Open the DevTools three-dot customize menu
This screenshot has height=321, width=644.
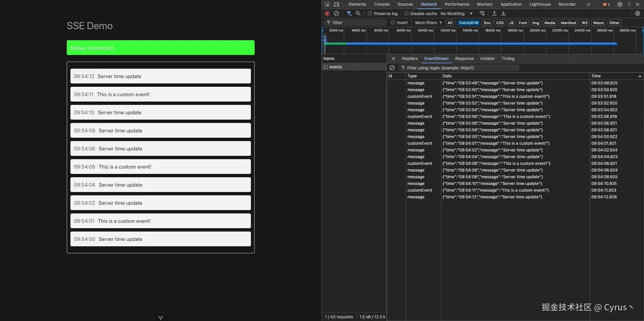click(x=629, y=4)
